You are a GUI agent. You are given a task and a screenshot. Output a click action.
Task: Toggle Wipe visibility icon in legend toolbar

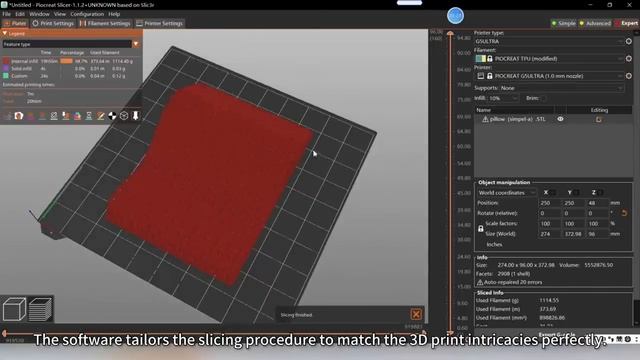tap(19, 116)
